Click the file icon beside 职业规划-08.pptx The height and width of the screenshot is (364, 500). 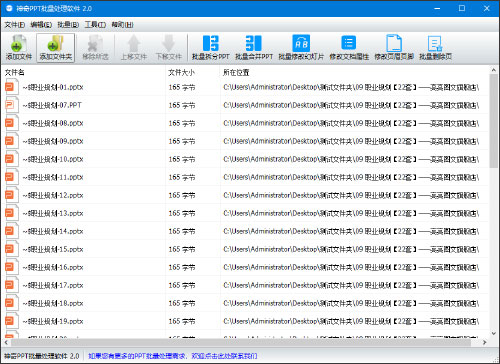pos(11,123)
